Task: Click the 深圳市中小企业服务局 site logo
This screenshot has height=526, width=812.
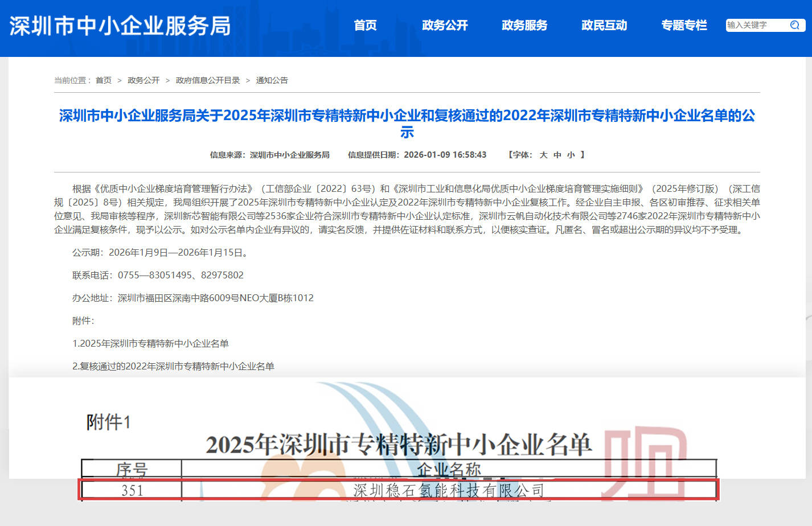Action: click(120, 26)
